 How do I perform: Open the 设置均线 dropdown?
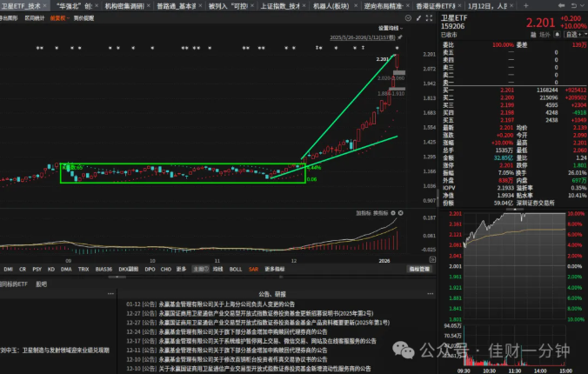[x=391, y=28]
